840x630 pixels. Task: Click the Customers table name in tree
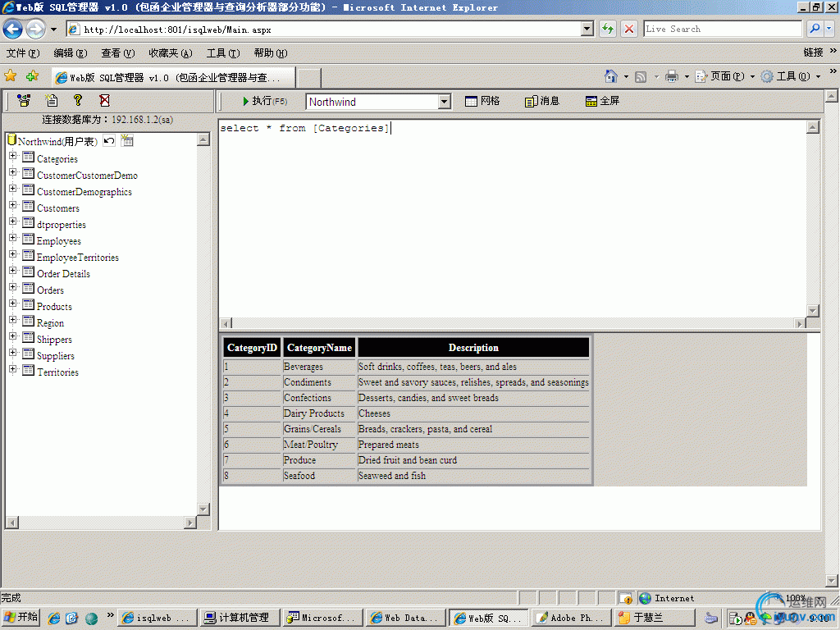[58, 208]
